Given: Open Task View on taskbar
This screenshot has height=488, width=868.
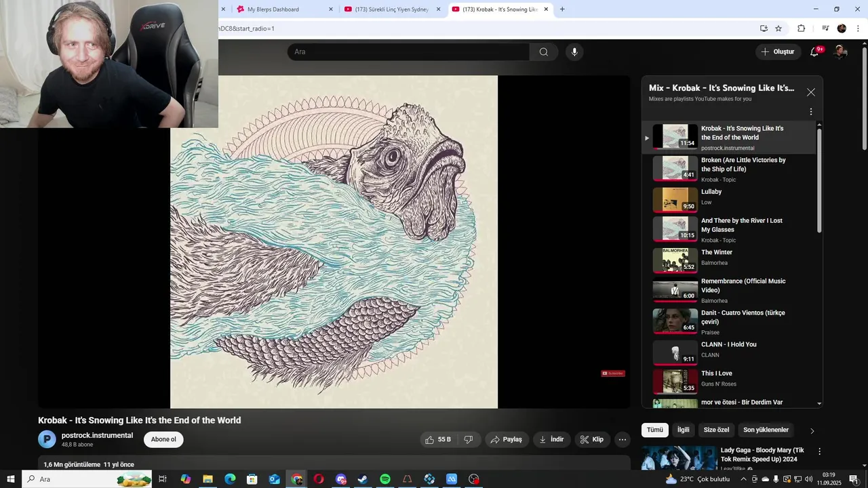Looking at the screenshot, I should coord(163,479).
